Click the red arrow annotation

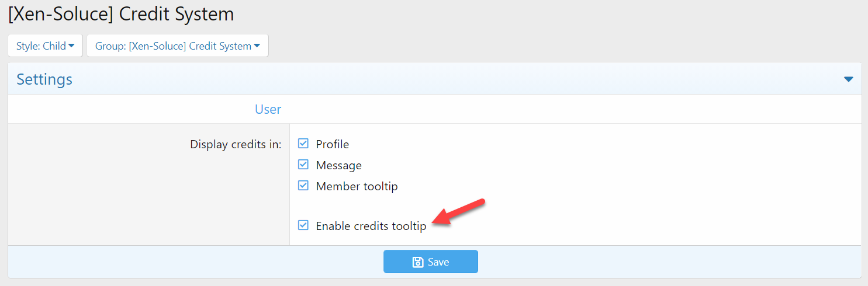459,211
